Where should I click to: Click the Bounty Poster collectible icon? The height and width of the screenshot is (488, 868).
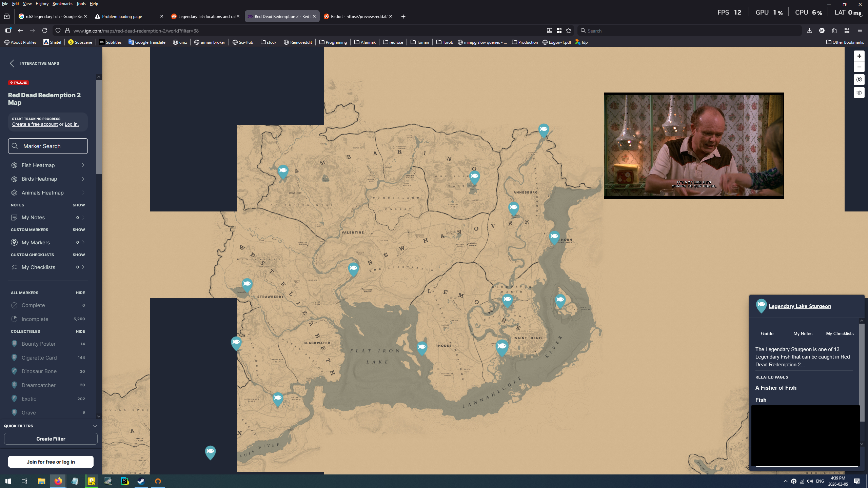point(14,344)
